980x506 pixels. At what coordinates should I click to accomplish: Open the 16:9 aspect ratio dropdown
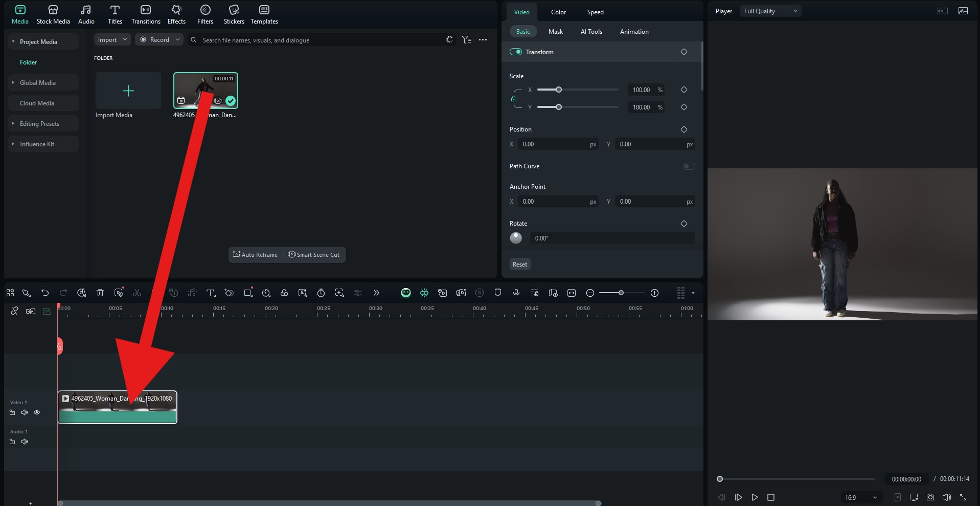click(861, 497)
